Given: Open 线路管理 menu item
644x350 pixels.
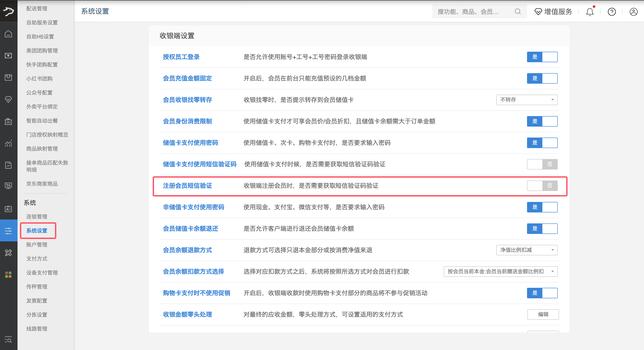Looking at the screenshot, I should (37, 329).
